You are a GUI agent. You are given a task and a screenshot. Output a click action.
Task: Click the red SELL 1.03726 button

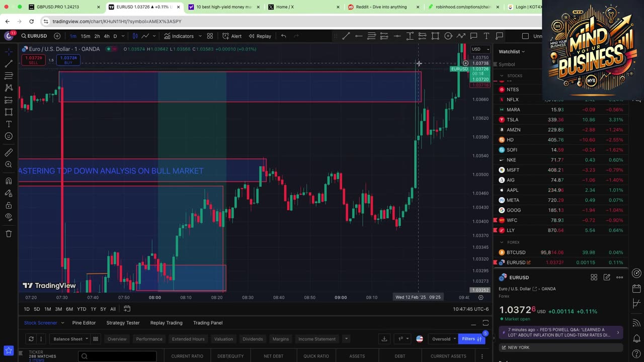click(x=33, y=60)
